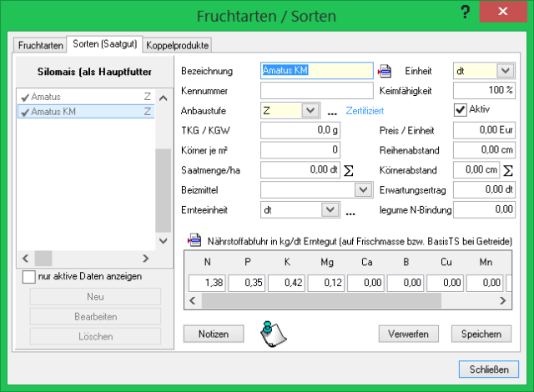Screen dimensions: 534x392
Task: Click the Löschen button
Action: pos(95,336)
